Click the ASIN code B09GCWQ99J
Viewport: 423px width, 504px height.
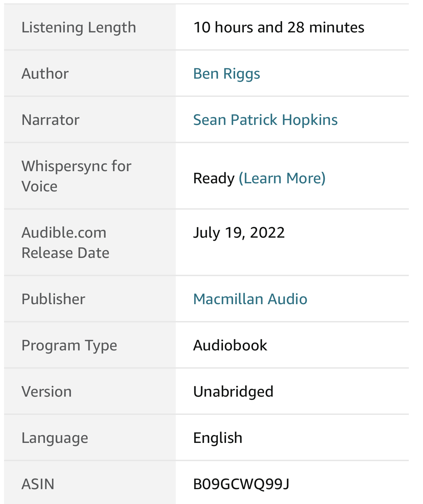click(x=241, y=484)
